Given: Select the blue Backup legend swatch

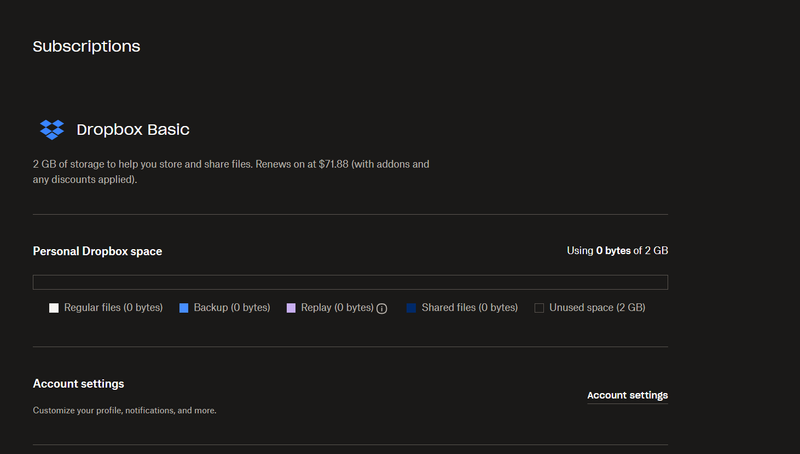Looking at the screenshot, I should pyautogui.click(x=184, y=308).
